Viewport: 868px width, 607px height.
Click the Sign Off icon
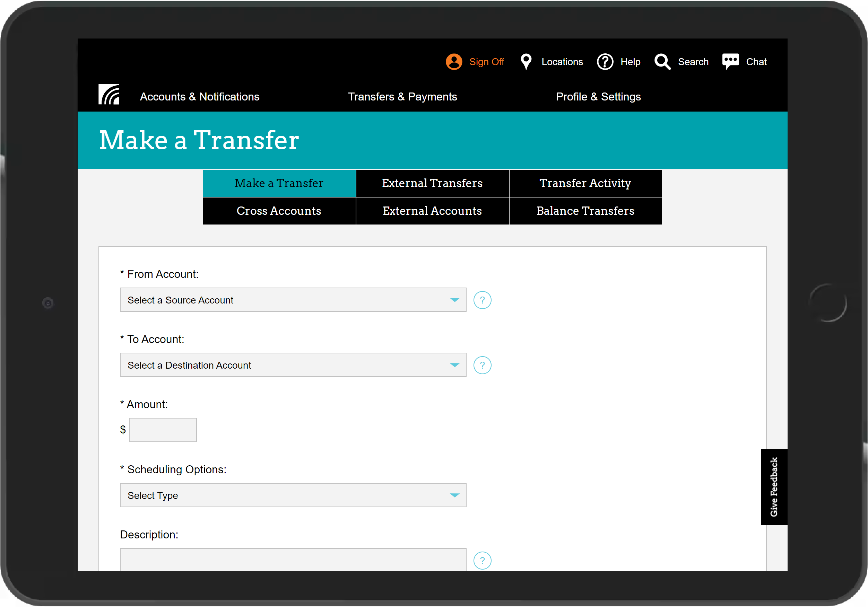point(455,61)
